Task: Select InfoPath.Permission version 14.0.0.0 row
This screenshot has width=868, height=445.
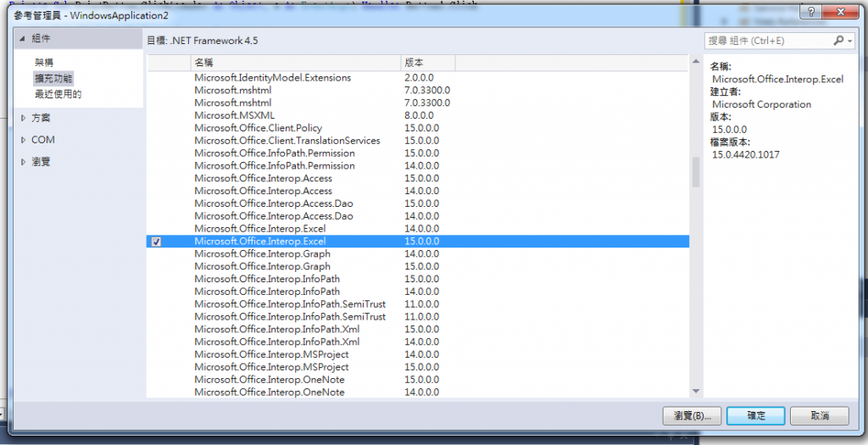Action: pos(417,165)
